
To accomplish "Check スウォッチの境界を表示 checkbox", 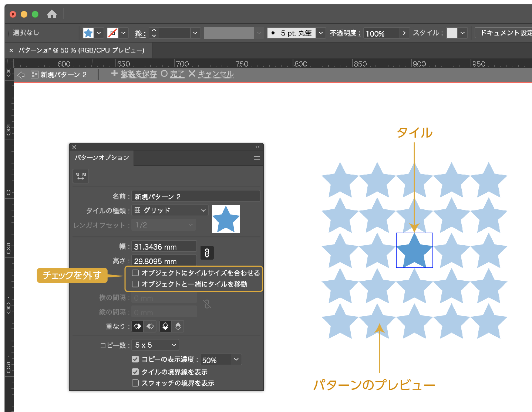I will coord(135,383).
